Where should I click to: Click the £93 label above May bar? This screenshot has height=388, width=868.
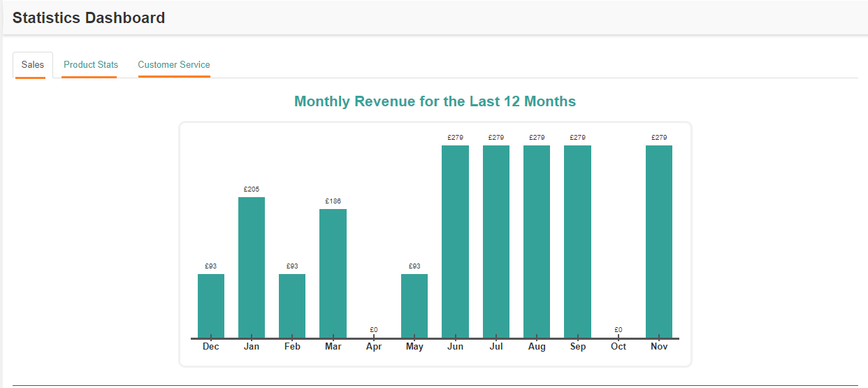click(414, 266)
